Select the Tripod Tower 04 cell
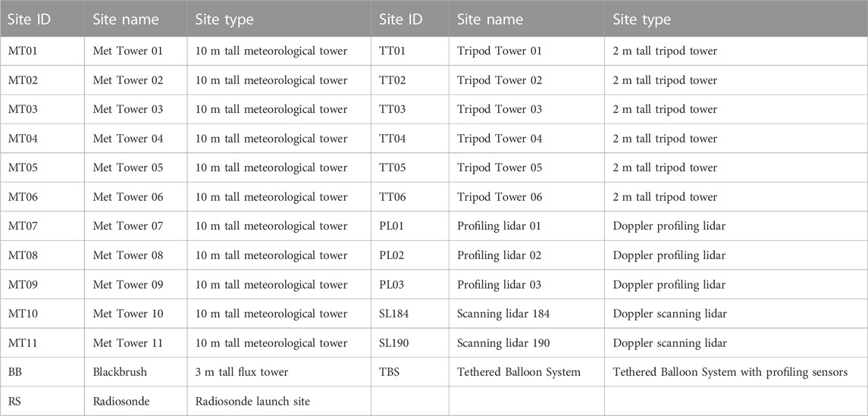Image resolution: width=868 pixels, height=416 pixels. point(526,139)
